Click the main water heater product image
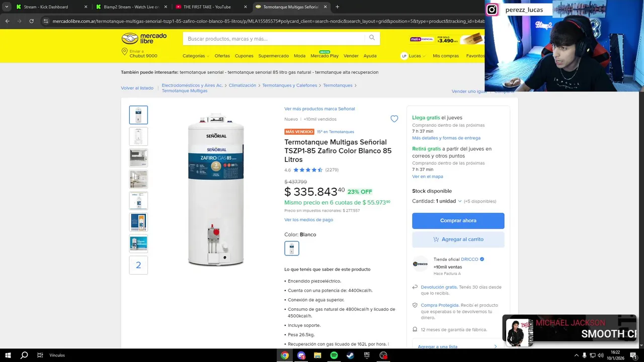This screenshot has width=644, height=362. click(216, 190)
